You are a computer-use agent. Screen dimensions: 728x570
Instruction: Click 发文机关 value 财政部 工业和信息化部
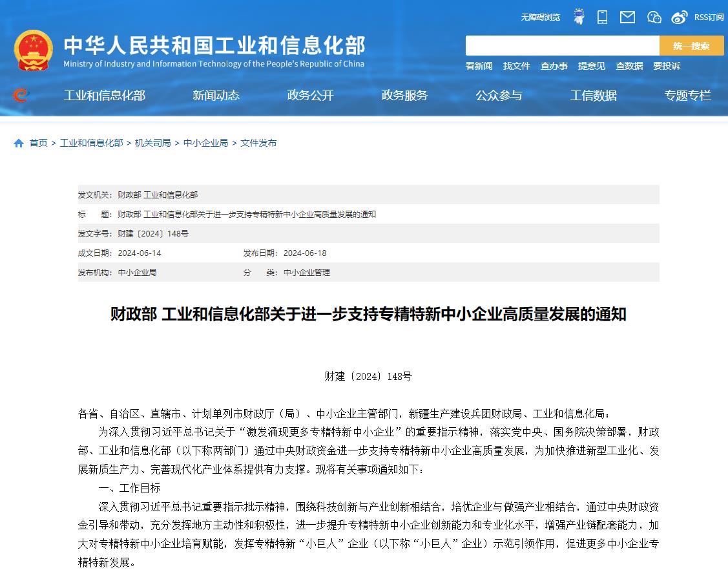158,195
